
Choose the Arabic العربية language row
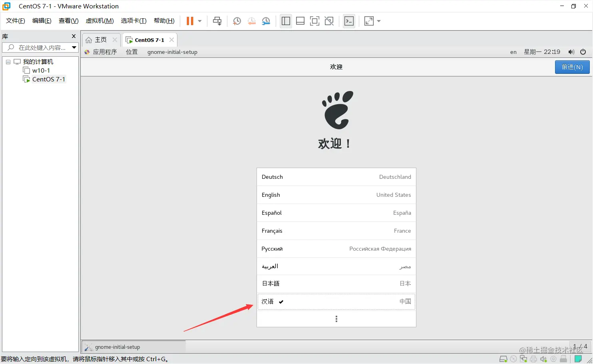pos(336,266)
